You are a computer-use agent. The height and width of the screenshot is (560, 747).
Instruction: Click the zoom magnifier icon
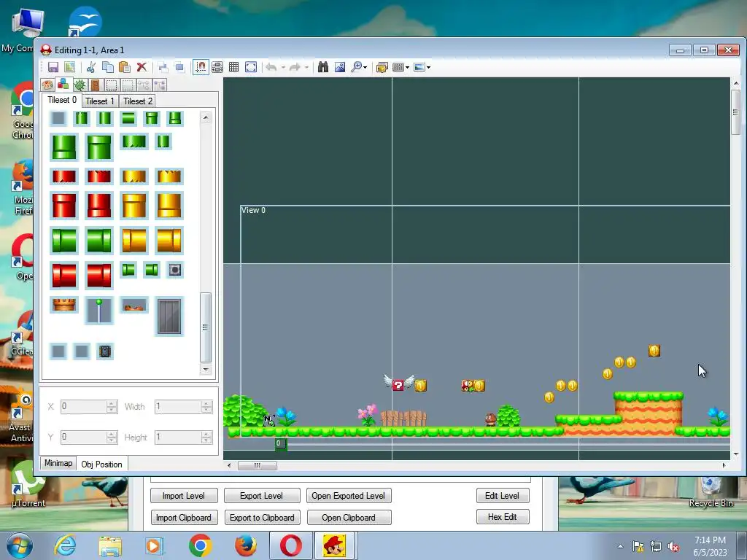[x=356, y=67]
